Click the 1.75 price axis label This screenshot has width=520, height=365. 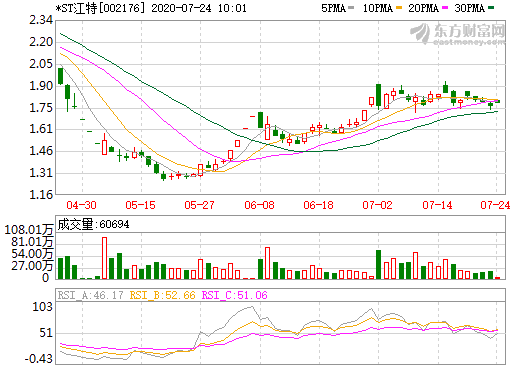[41, 108]
